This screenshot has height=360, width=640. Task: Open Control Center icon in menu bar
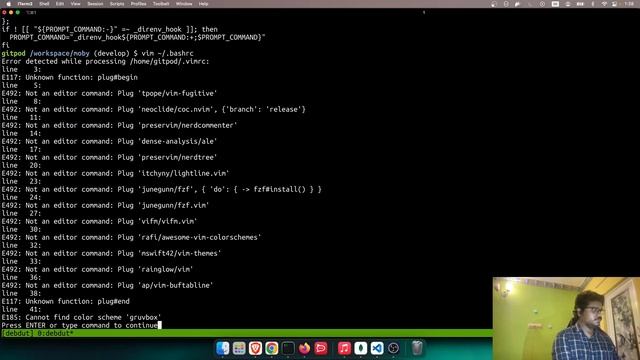coord(614,4)
